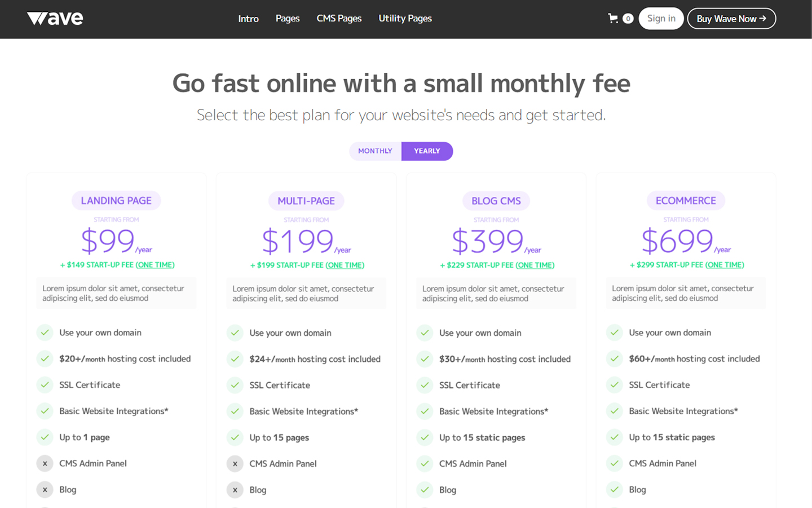Click the shopping cart icon
This screenshot has height=508, width=812.
(612, 18)
